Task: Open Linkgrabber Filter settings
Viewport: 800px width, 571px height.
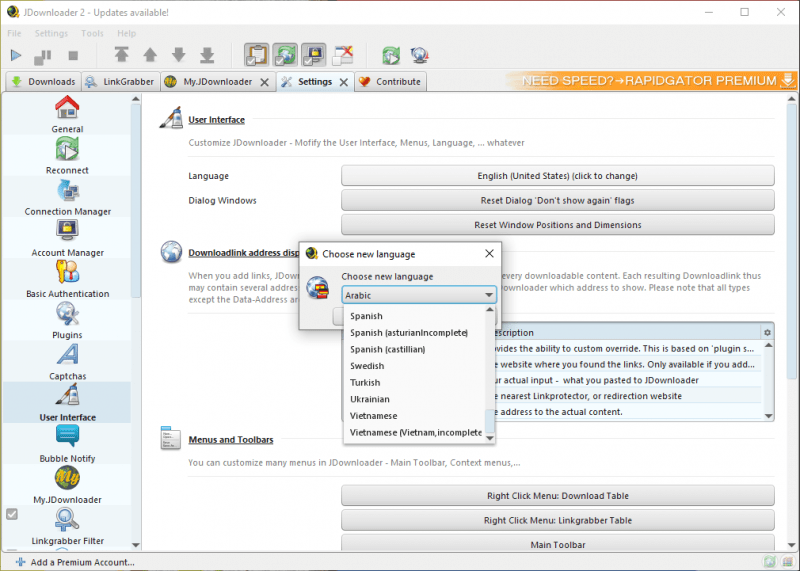Action: [x=67, y=527]
